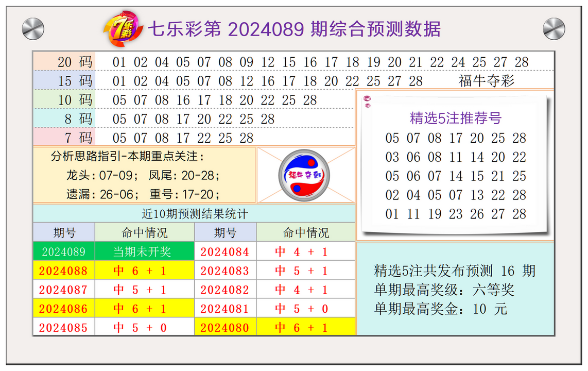
Task: Click the 当期未开奖 status cell
Action: [145, 251]
